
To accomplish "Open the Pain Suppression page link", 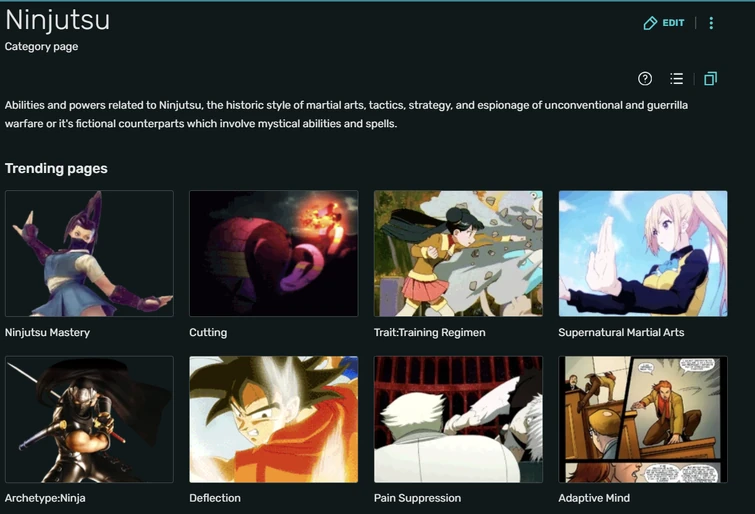I will (417, 498).
